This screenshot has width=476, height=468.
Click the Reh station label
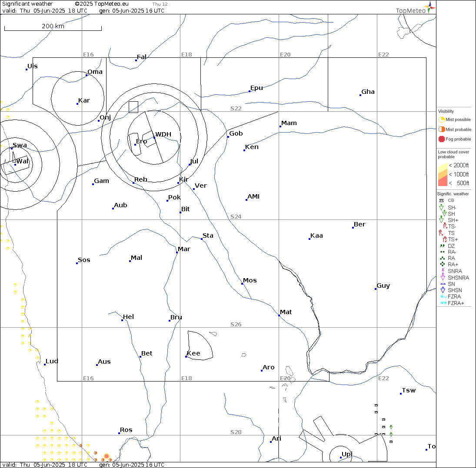(x=141, y=179)
